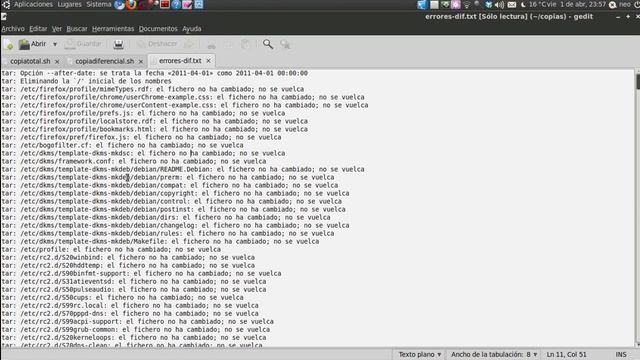Open the Archivo menu
The height and width of the screenshot is (360, 640).
(13, 29)
